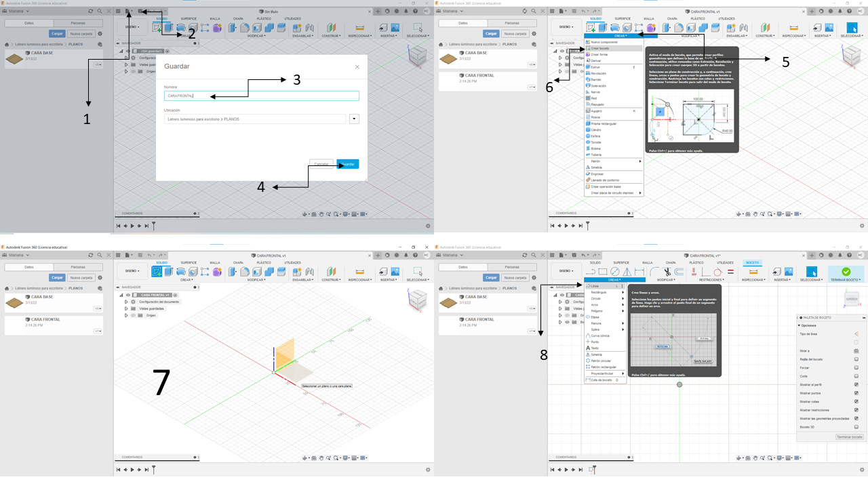The image size is (868, 488).
Task: Open timeline settings gear in the sketch window
Action: pyautogui.click(x=862, y=470)
